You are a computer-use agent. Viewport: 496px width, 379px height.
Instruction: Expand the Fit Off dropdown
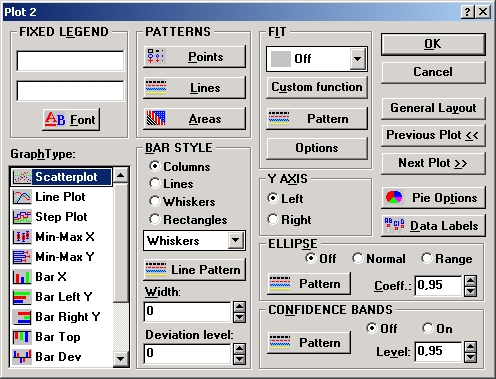point(358,59)
